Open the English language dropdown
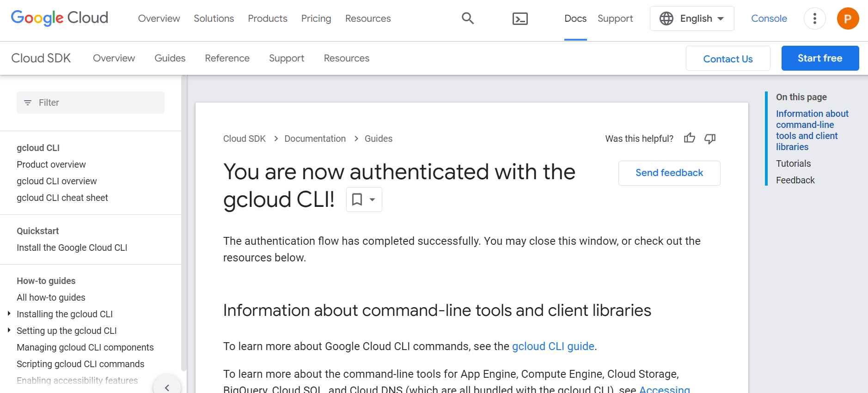This screenshot has height=393, width=868. pyautogui.click(x=692, y=18)
